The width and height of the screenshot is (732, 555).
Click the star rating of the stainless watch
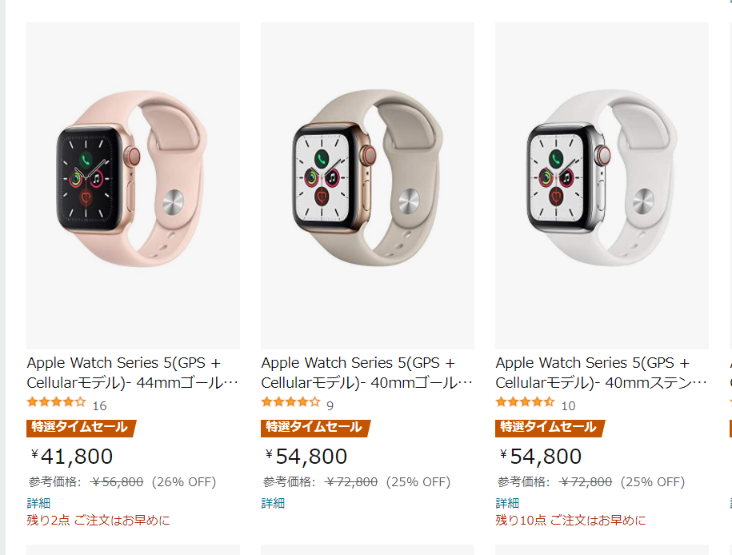click(x=525, y=402)
